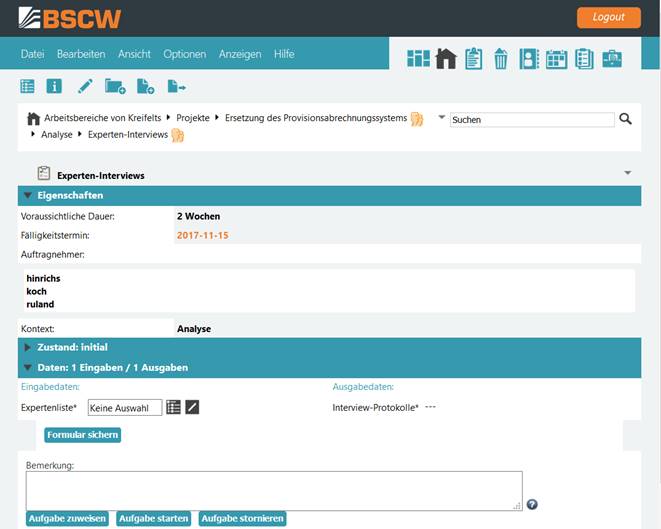Open the trash bin
This screenshot has height=529, width=661.
[x=501, y=59]
